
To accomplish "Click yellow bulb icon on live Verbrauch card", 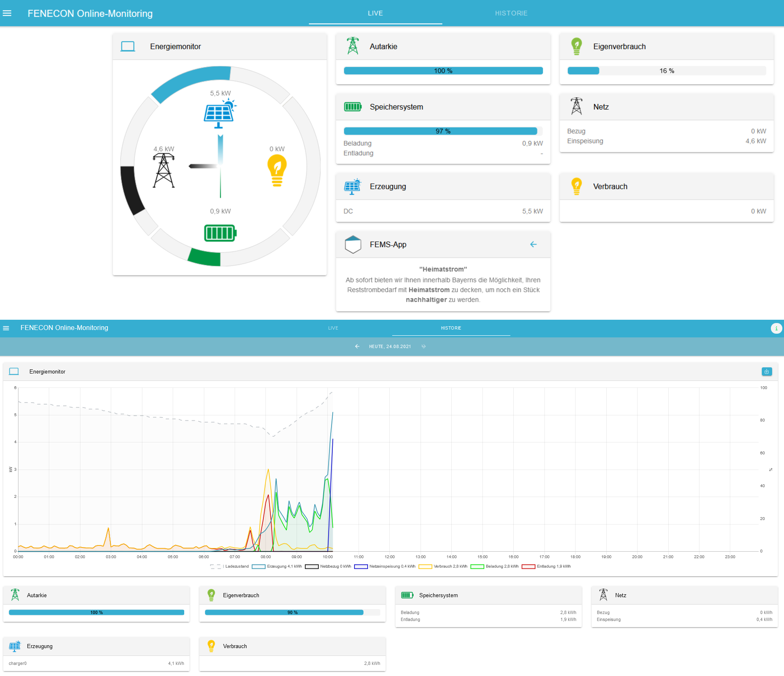I will (576, 186).
